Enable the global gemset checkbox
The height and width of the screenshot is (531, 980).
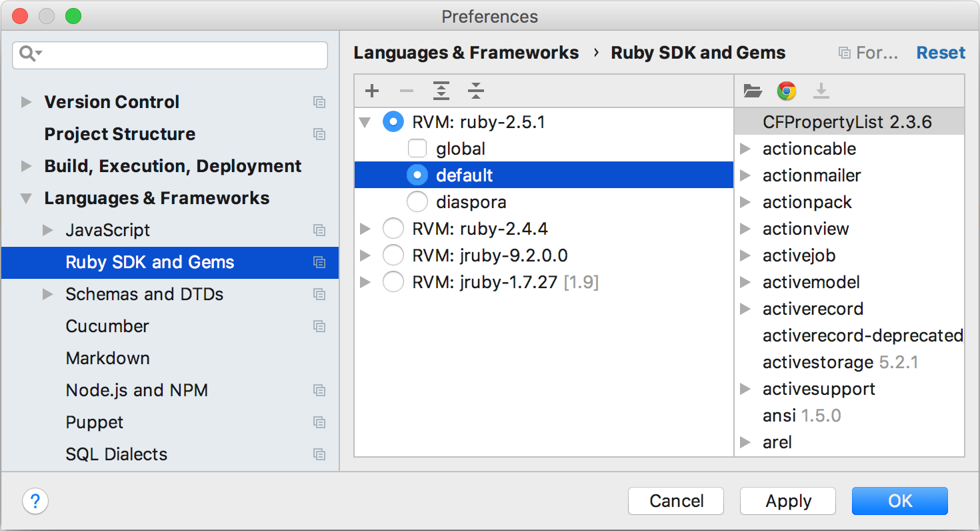(417, 149)
